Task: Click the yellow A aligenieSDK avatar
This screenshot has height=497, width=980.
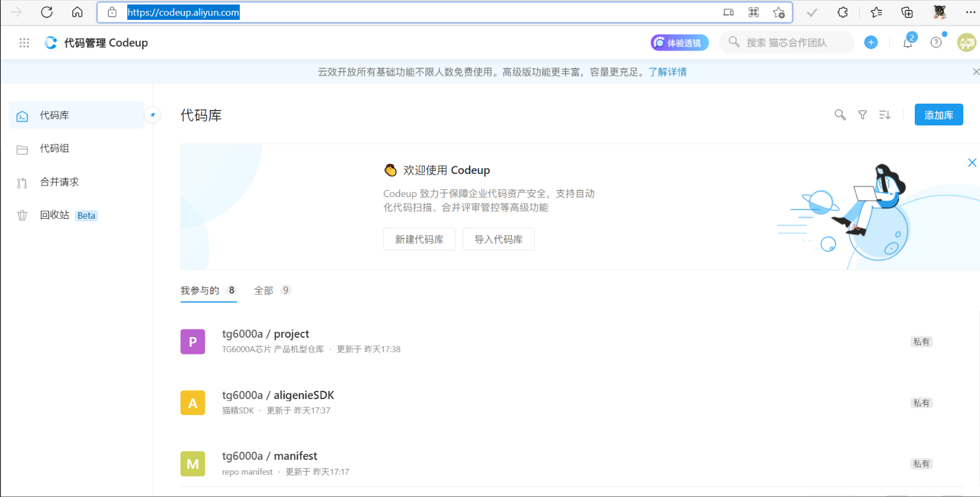Action: point(193,403)
